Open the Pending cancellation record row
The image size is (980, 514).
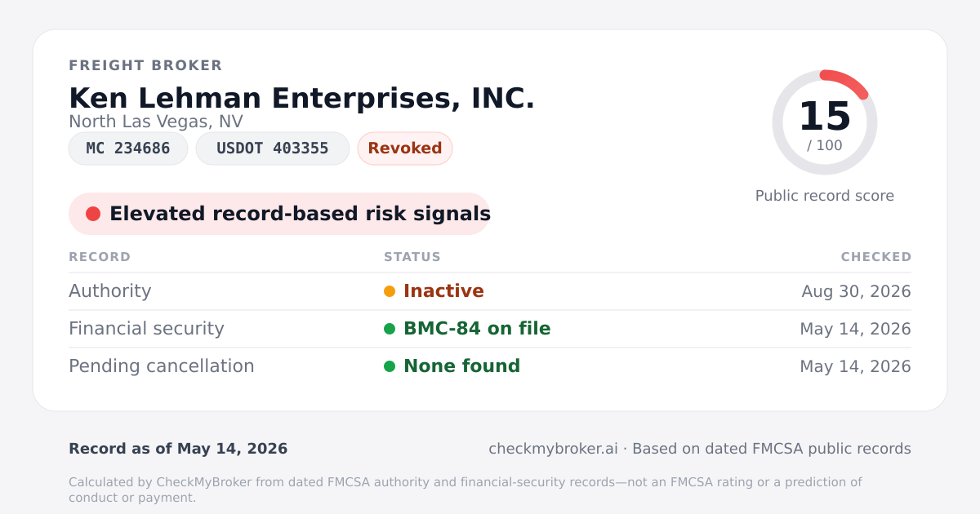(490, 366)
